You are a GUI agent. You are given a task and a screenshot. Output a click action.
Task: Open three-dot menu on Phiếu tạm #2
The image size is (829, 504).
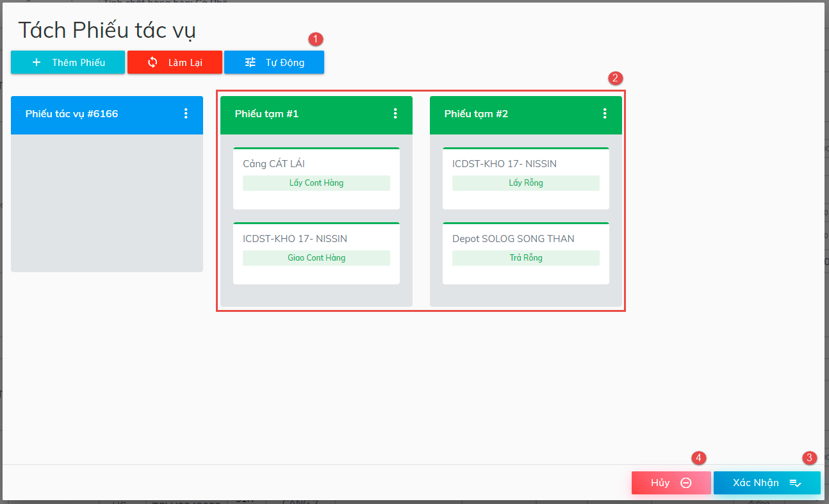(x=605, y=113)
